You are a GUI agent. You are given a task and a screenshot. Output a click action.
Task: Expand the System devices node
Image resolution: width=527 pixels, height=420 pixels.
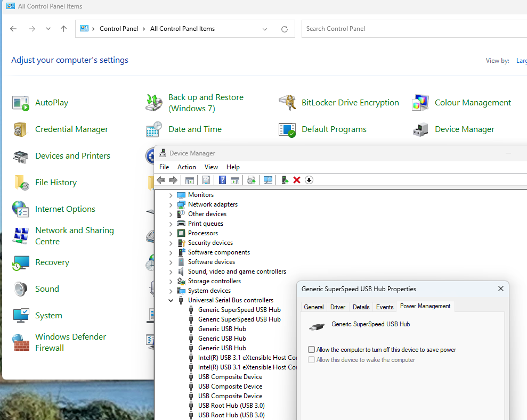tap(171, 291)
